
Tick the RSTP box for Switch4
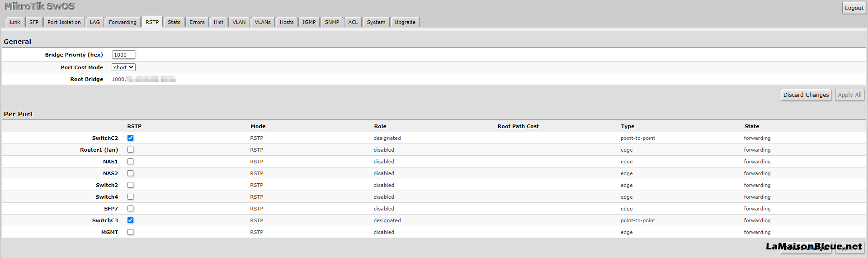tap(130, 197)
